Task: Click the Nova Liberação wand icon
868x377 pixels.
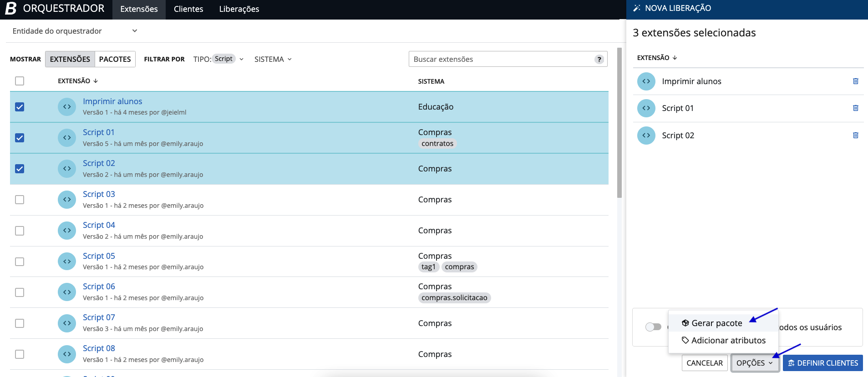Action: (x=637, y=8)
